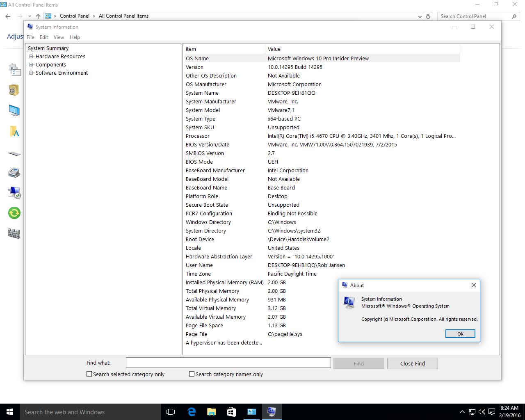Open the phone and modem icon in Control Panel

[14, 172]
